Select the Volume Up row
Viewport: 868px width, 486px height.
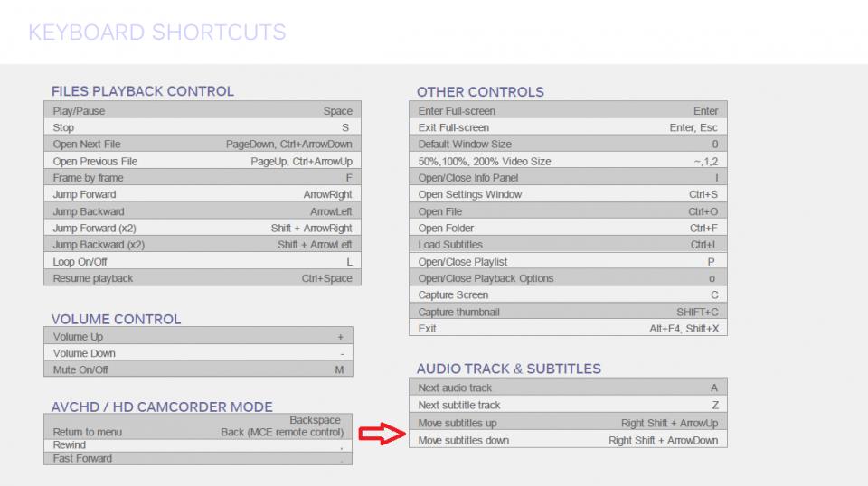(198, 337)
